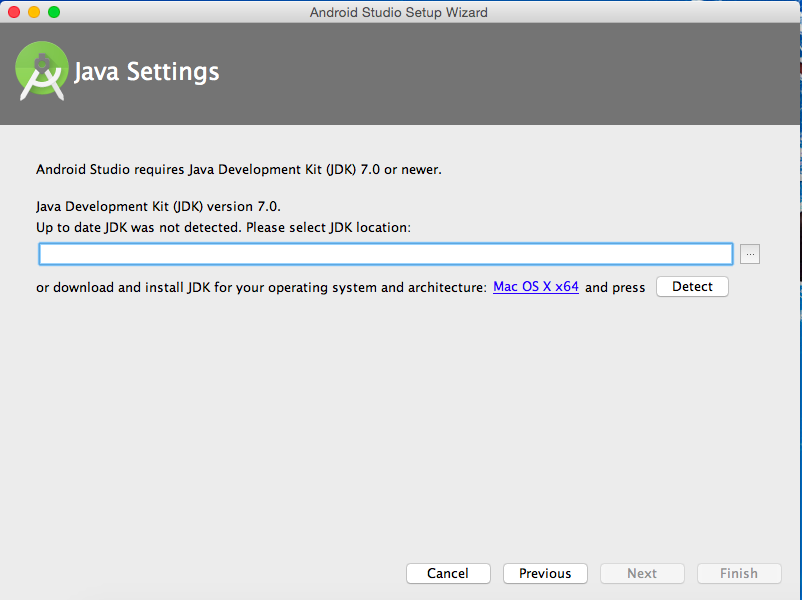Click the JDK location input field
The image size is (802, 600).
(386, 254)
